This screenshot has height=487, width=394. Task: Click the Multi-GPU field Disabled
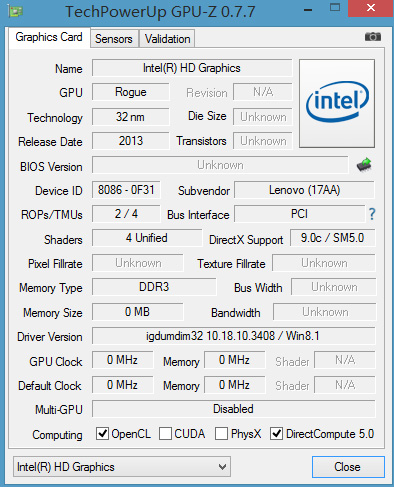(x=233, y=409)
